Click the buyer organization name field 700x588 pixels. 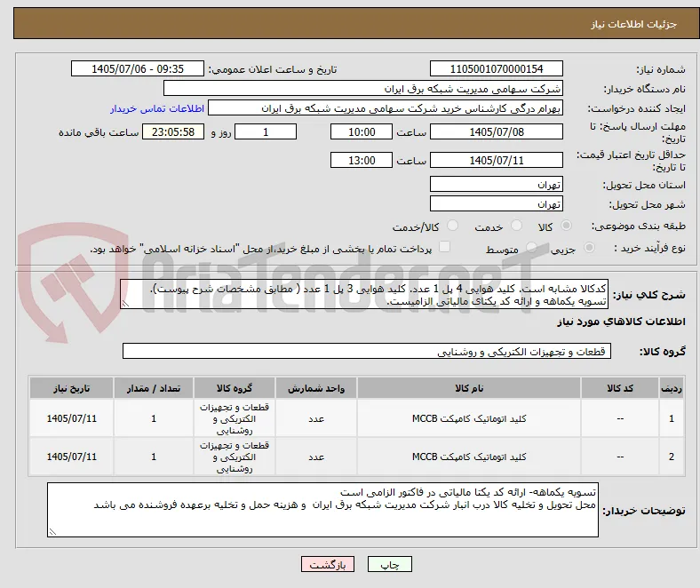363,89
